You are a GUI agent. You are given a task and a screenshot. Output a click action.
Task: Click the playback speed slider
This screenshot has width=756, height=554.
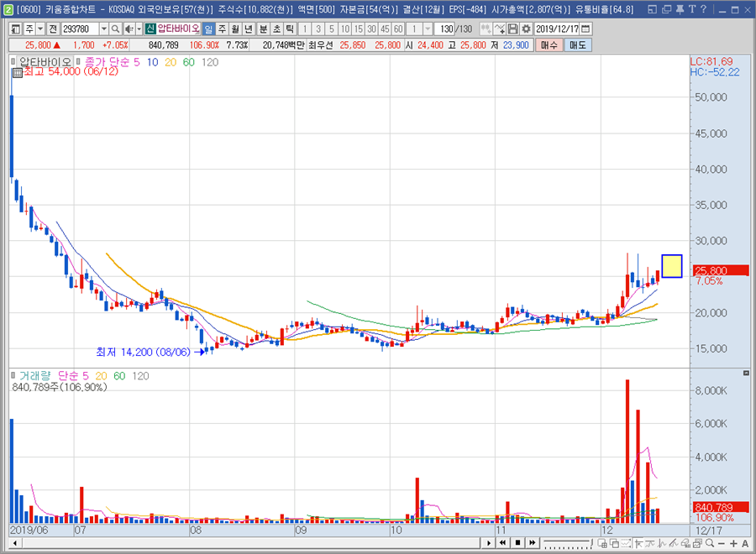pyautogui.click(x=569, y=543)
